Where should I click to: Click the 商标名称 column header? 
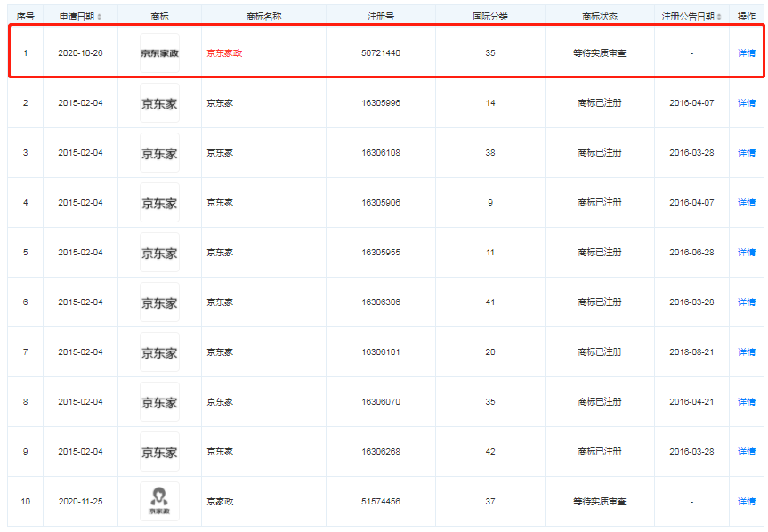[x=263, y=17]
